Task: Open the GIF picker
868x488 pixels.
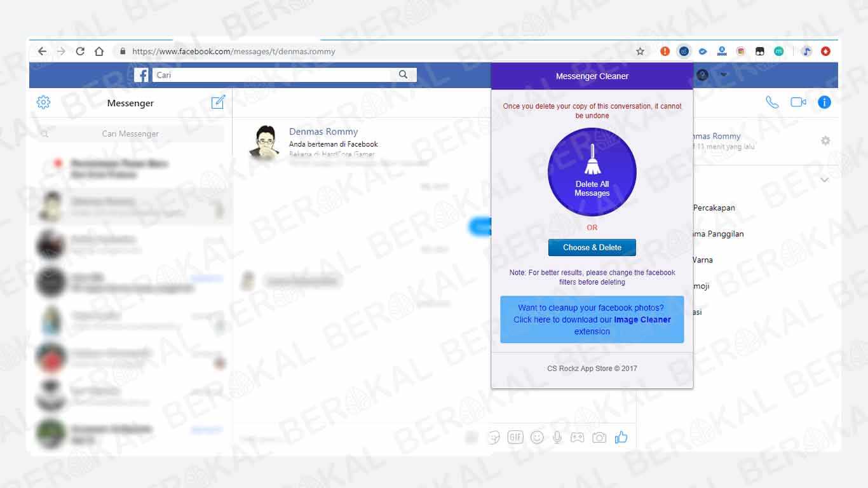Action: (515, 437)
